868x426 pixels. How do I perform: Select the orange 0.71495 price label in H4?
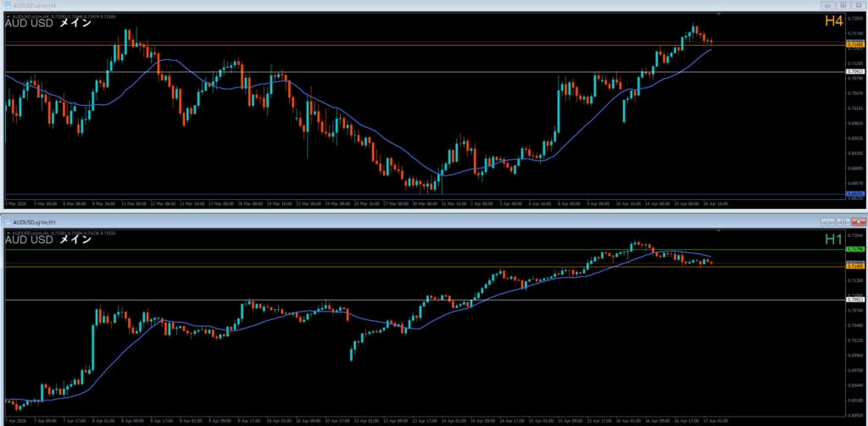click(x=854, y=45)
